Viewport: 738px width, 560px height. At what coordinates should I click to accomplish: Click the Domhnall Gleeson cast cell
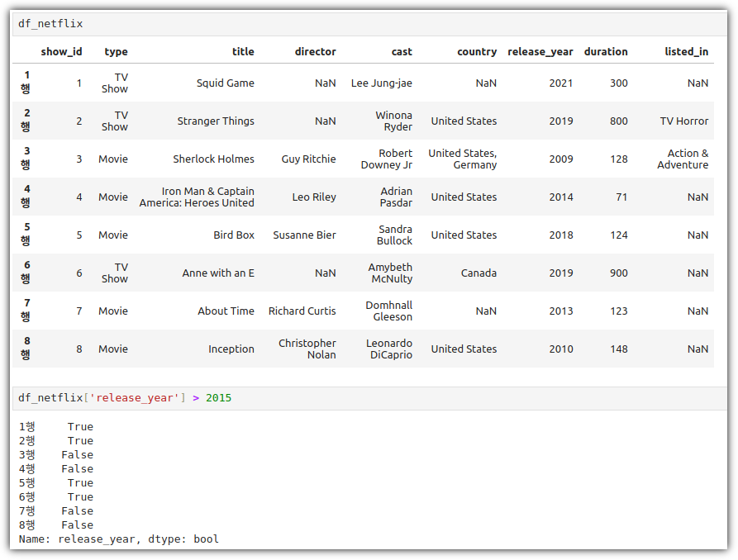click(x=388, y=311)
